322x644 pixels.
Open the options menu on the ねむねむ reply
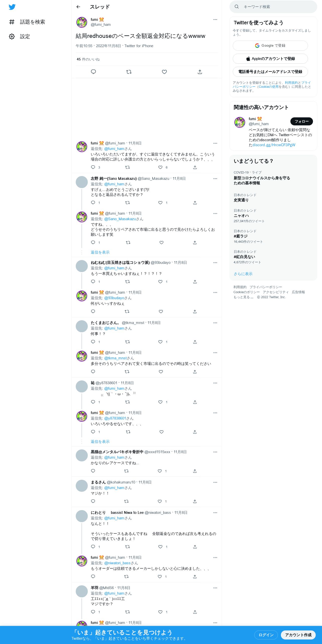click(x=215, y=263)
